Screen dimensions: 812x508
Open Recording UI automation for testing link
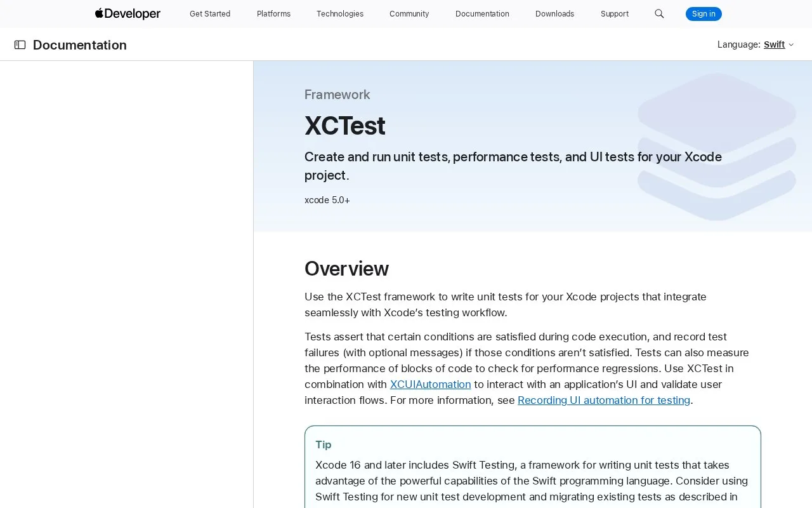tap(604, 400)
